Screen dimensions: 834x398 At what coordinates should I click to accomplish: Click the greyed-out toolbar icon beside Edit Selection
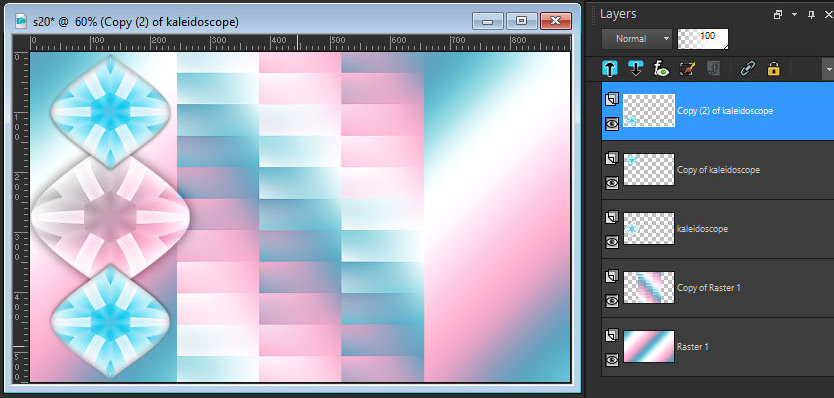click(x=713, y=69)
